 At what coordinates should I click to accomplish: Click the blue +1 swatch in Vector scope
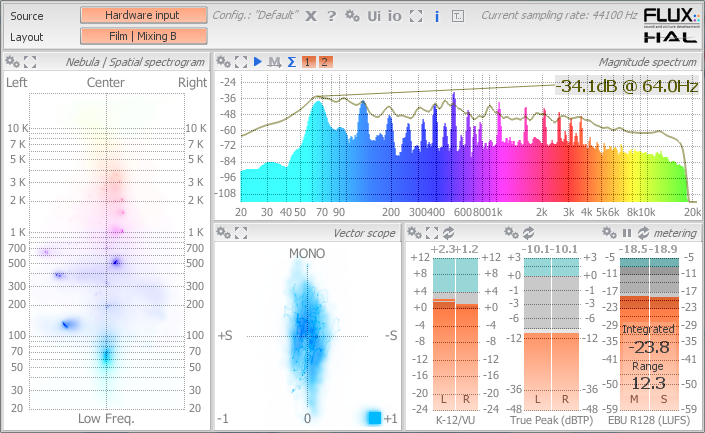[374, 417]
